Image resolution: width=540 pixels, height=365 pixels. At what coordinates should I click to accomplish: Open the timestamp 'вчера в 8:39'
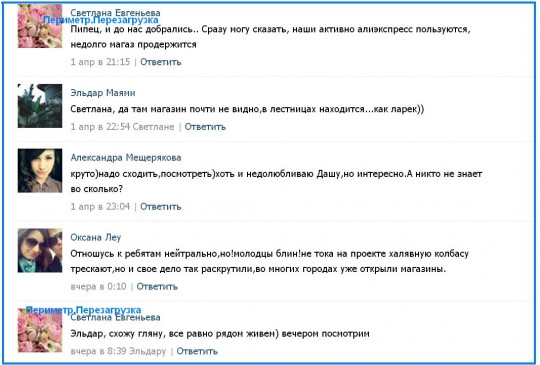98,351
